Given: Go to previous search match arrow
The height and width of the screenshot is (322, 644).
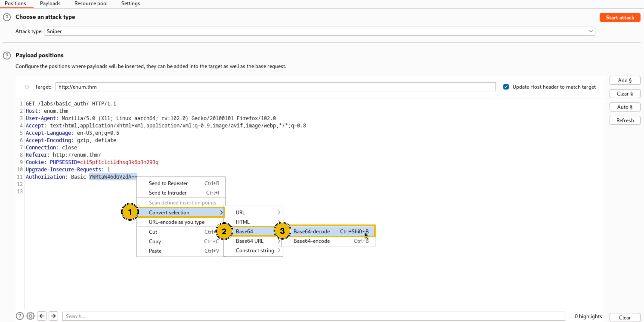Looking at the screenshot, I should coord(42,316).
